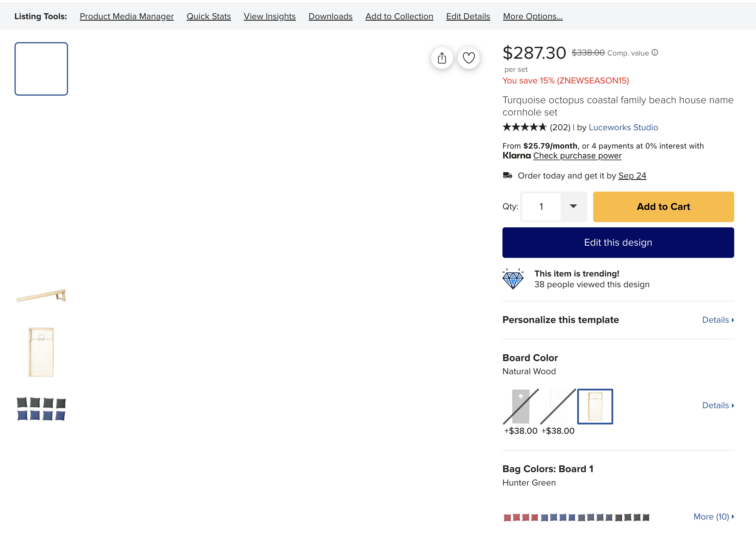This screenshot has height=539, width=756.
Task: Select the gray board color swatch
Action: coord(520,406)
